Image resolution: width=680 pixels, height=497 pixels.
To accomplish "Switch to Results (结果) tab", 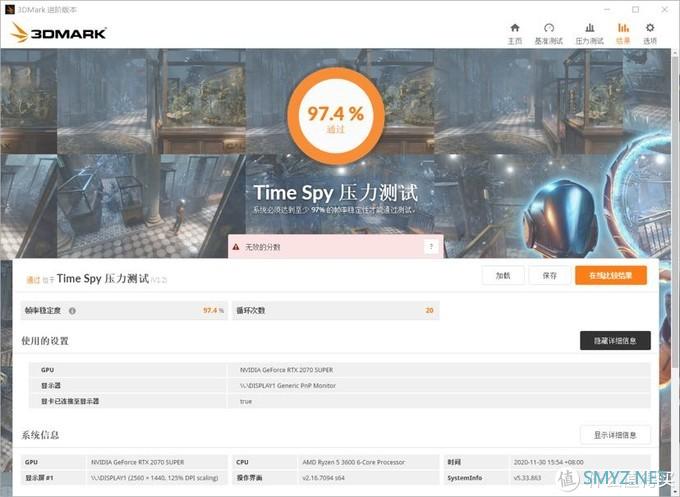I will [x=623, y=34].
